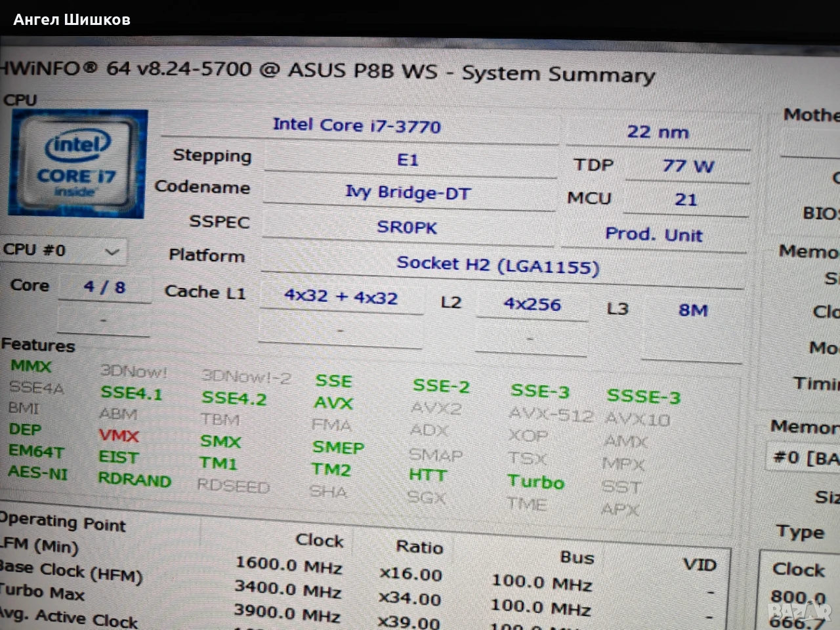Click the greyed-out FMA feature
Viewport: 840px width, 630px height.
332,425
